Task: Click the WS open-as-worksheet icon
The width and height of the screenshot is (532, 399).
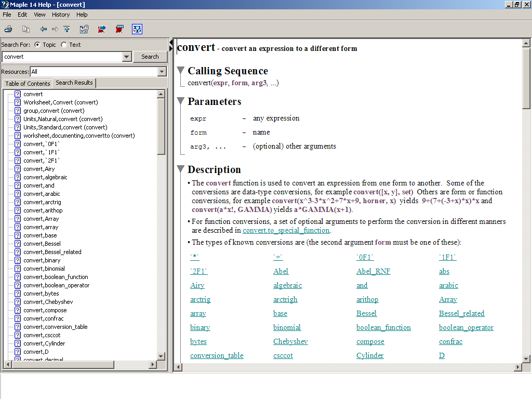Action: (x=84, y=29)
